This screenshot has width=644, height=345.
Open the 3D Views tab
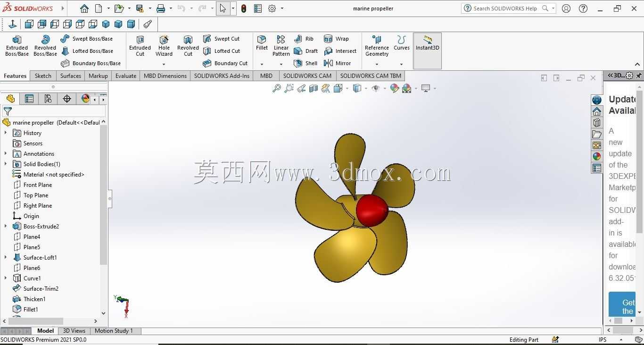(x=74, y=331)
